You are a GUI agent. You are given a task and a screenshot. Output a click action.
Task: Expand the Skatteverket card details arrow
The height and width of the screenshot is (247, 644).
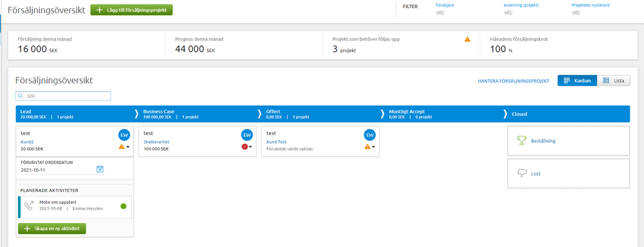251,147
